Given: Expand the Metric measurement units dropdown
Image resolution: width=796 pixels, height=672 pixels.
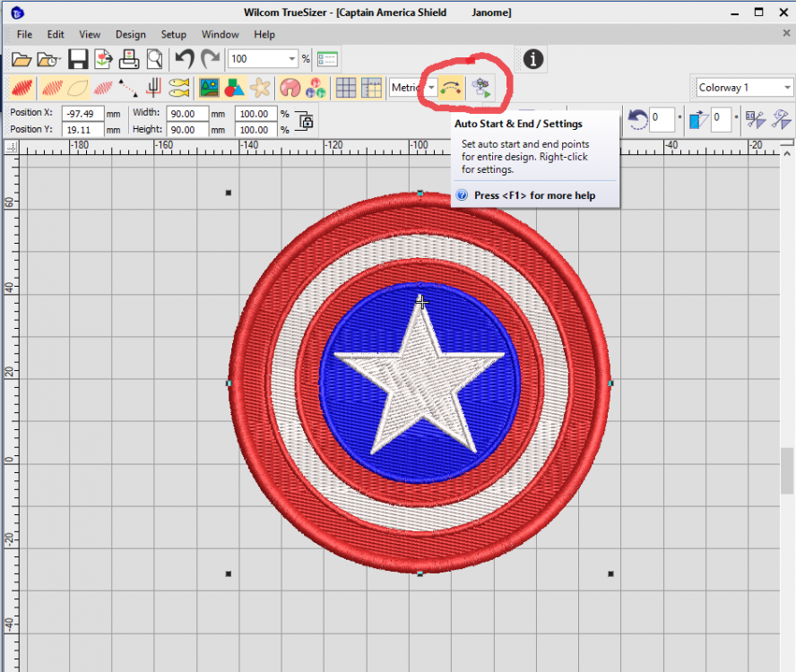Looking at the screenshot, I should [430, 87].
